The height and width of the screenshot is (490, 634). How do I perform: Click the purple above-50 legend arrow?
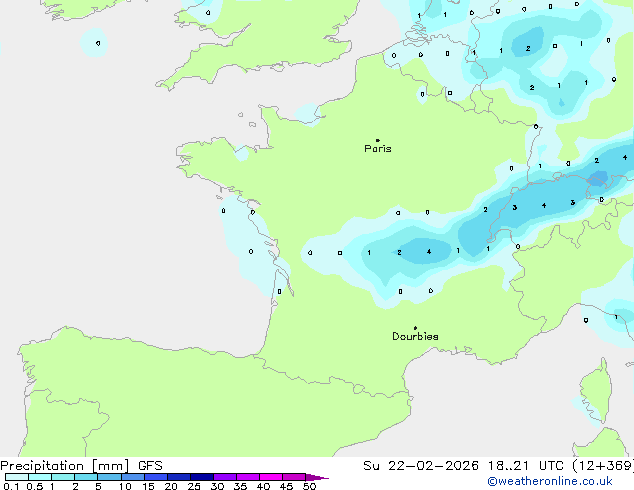317,477
